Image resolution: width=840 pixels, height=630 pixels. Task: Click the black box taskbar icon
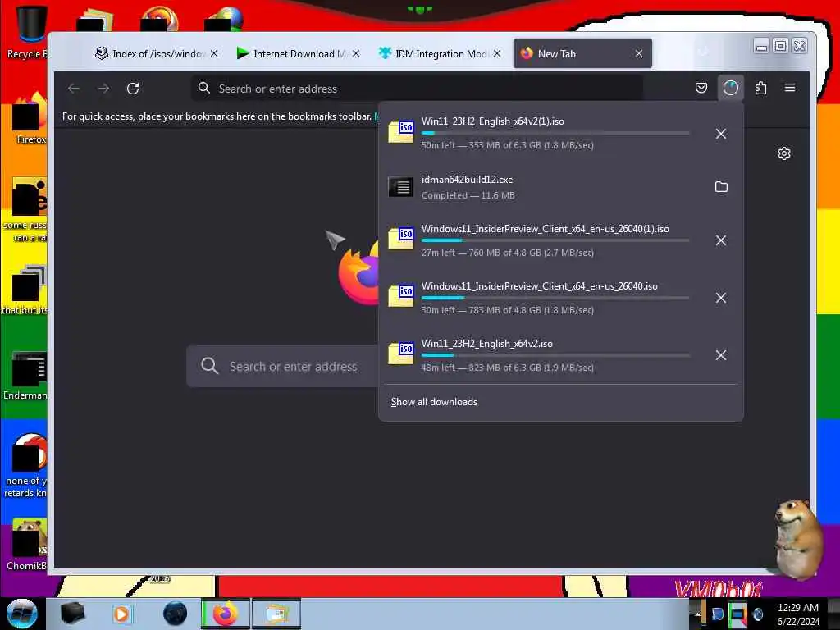tap(72, 614)
